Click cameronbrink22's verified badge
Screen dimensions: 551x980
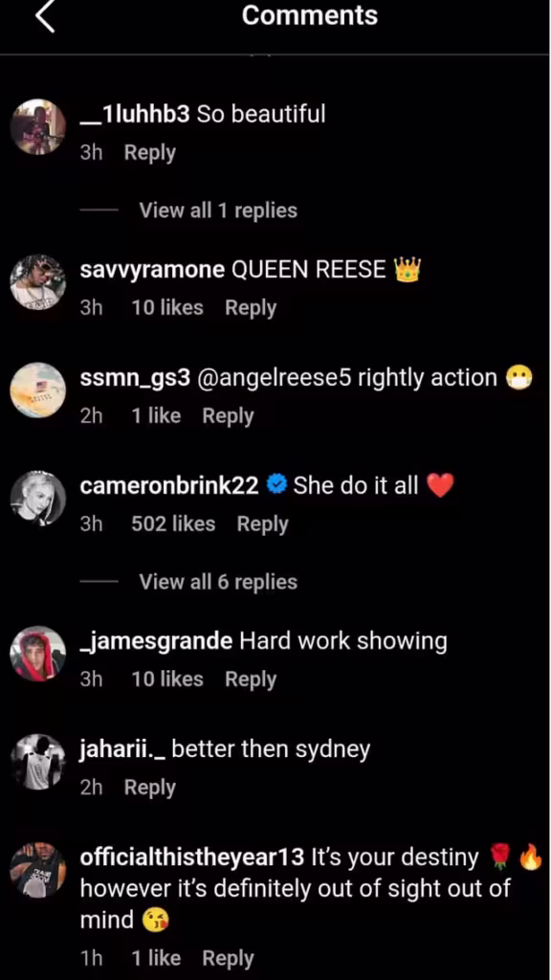276,485
